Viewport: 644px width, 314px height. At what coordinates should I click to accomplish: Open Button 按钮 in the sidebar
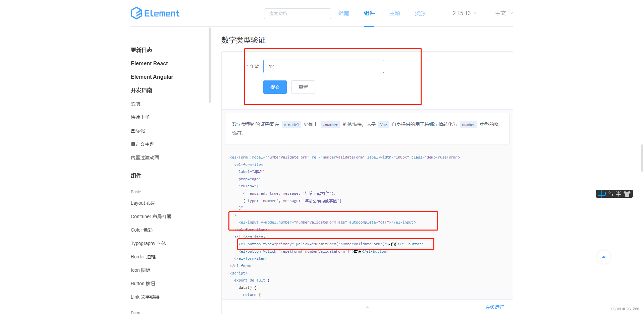tap(143, 284)
